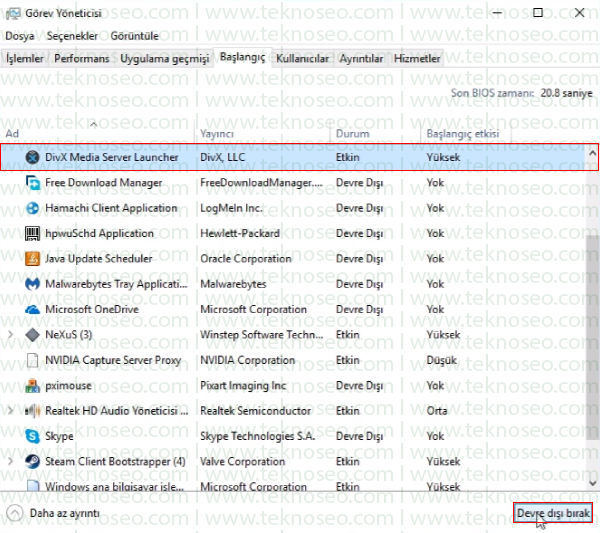Screen dimensions: 600x533
Task: Click the Task Manager title bar icon
Action: pyautogui.click(x=13, y=13)
